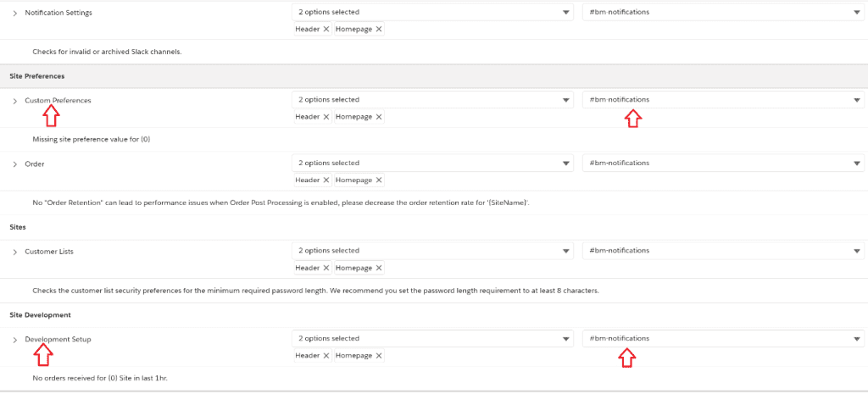Screen dimensions: 868x394
Task: Remove Homepage tag from Development Setup row
Action: point(379,356)
